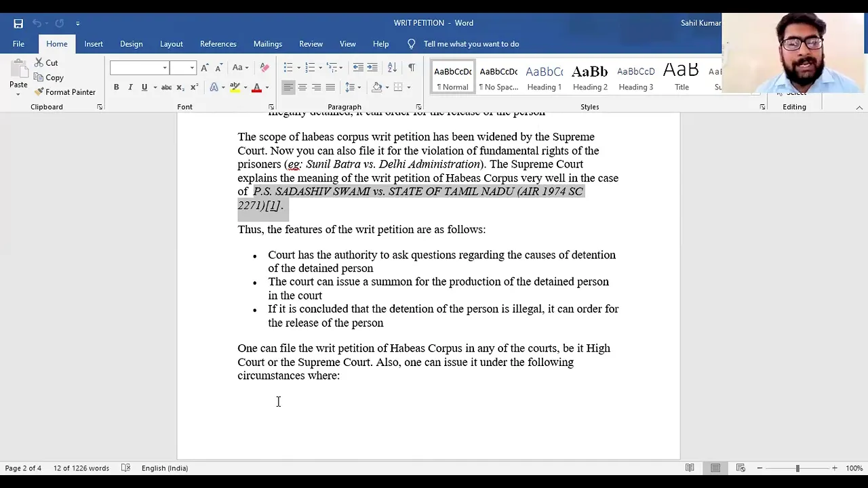Toggle Underline formatting

click(x=144, y=87)
